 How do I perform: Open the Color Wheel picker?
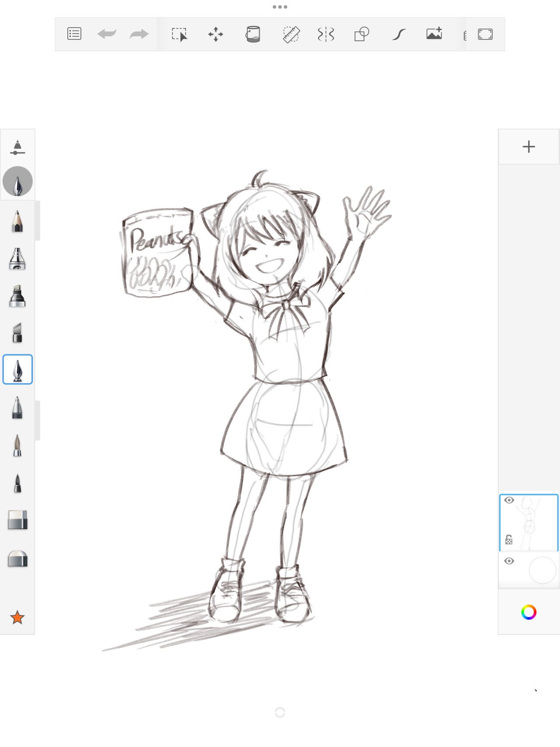click(x=529, y=612)
